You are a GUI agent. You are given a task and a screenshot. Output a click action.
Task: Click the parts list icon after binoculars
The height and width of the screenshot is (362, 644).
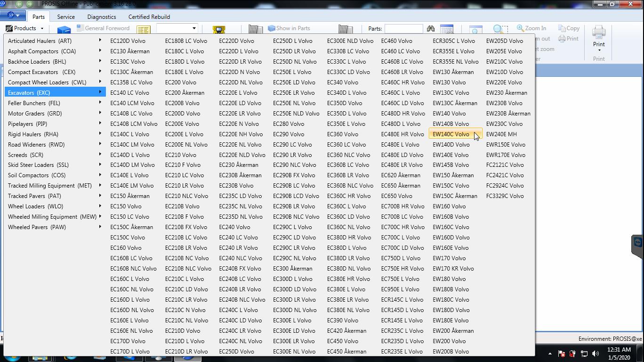(x=446, y=29)
